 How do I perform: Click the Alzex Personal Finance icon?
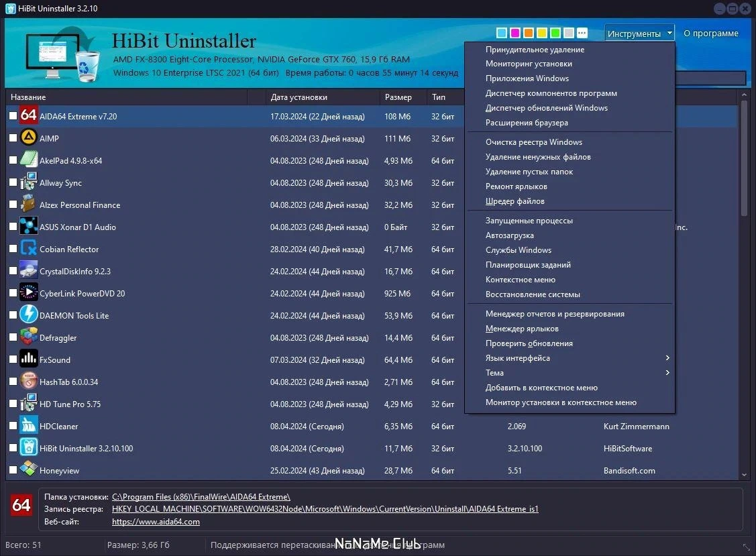pos(28,205)
